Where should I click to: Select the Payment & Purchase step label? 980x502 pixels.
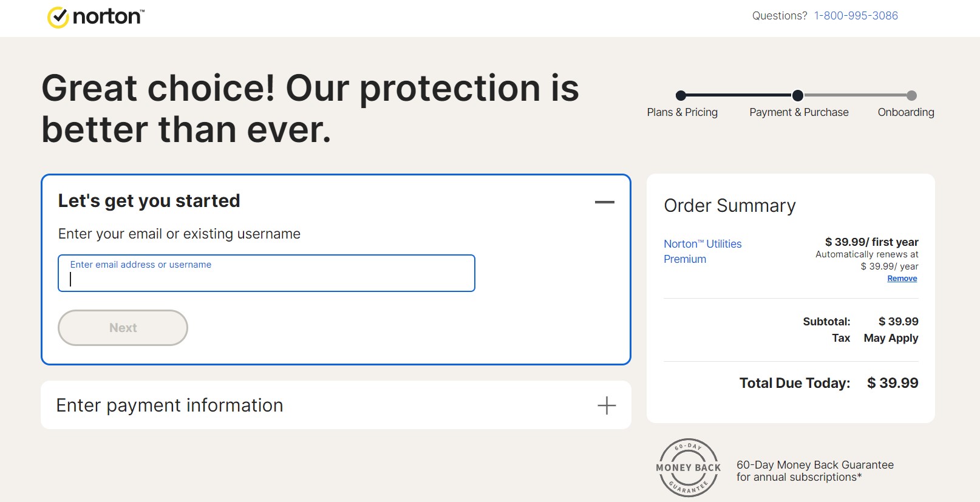(798, 112)
